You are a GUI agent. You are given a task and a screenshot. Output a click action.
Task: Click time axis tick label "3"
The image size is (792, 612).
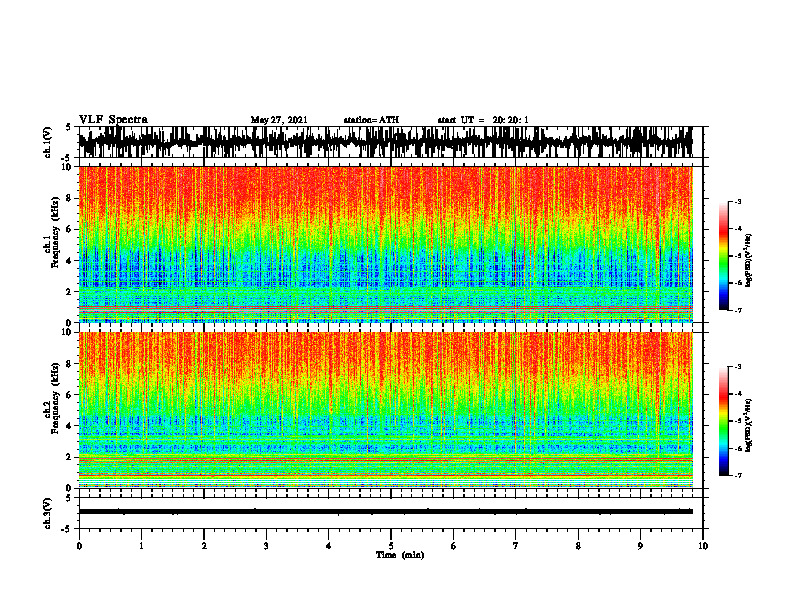[x=266, y=546]
